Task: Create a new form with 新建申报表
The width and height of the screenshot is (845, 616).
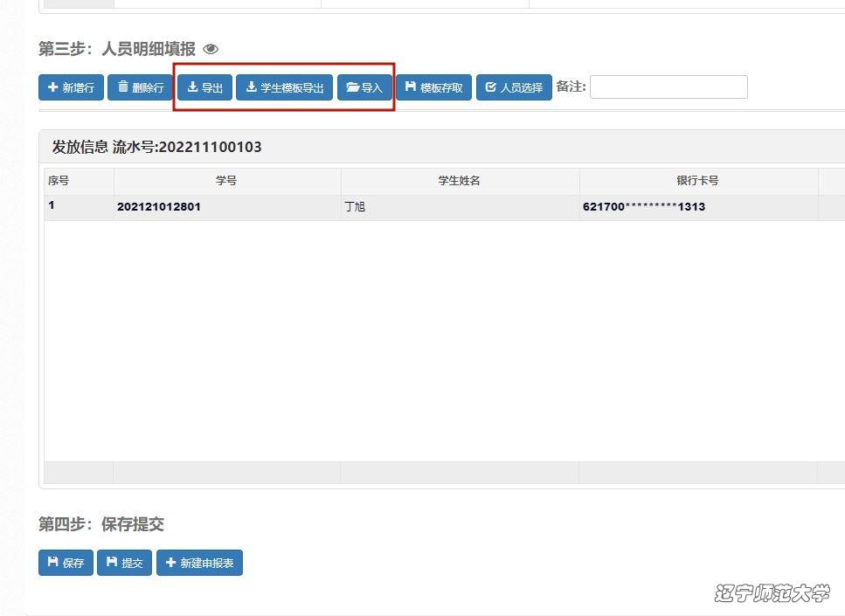Action: tap(199, 563)
